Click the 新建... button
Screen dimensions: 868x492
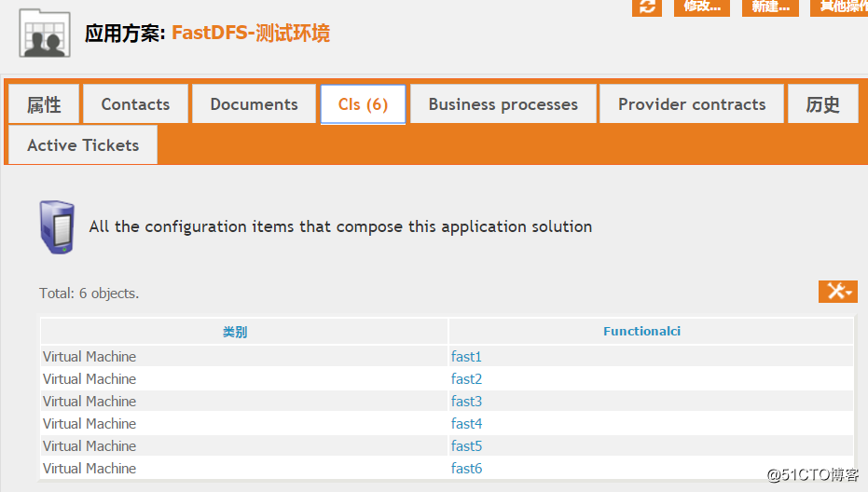pyautogui.click(x=770, y=7)
